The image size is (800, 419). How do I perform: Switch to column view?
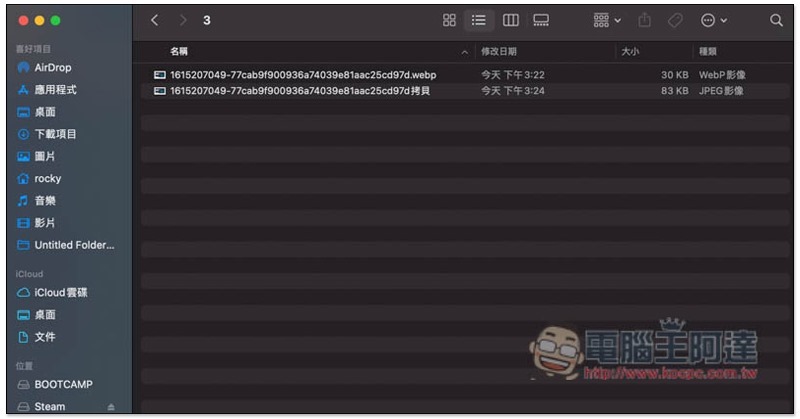pyautogui.click(x=510, y=20)
